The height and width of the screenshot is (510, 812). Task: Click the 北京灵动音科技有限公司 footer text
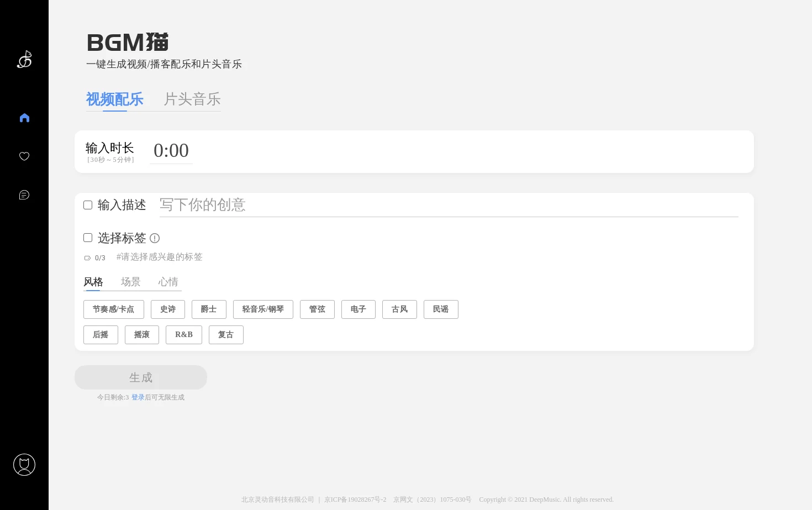click(277, 500)
